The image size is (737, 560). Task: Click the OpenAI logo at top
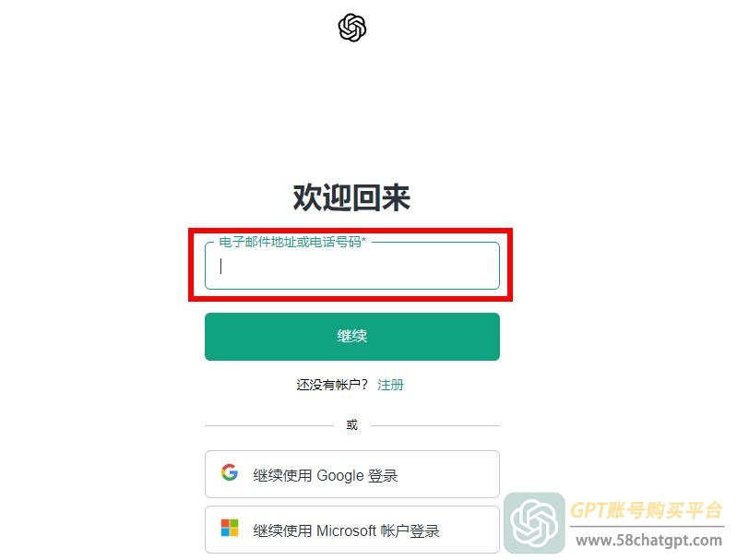352,28
